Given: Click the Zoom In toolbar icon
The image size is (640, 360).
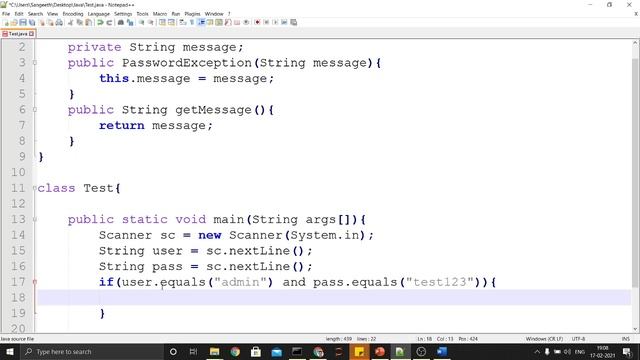Looking at the screenshot, I should [142, 22].
